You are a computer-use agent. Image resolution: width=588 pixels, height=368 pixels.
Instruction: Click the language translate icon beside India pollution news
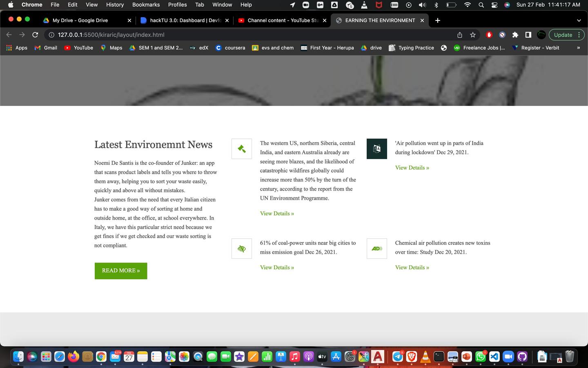[x=377, y=149]
